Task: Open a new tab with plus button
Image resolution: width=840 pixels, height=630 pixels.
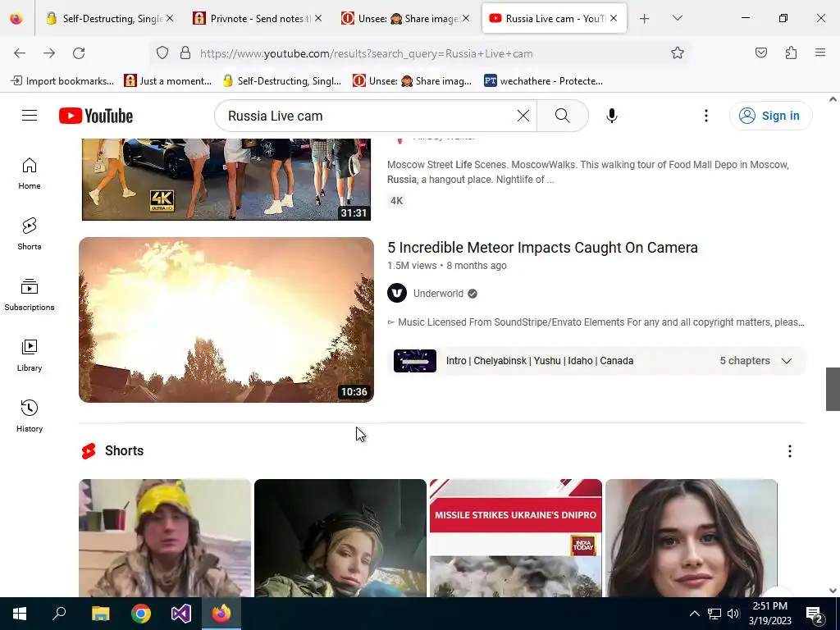Action: tap(645, 19)
